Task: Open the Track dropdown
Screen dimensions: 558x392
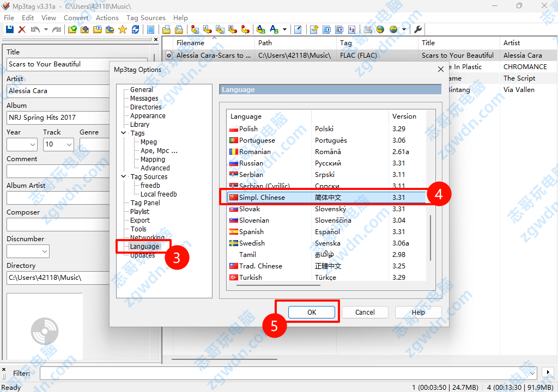Action: pyautogui.click(x=69, y=144)
